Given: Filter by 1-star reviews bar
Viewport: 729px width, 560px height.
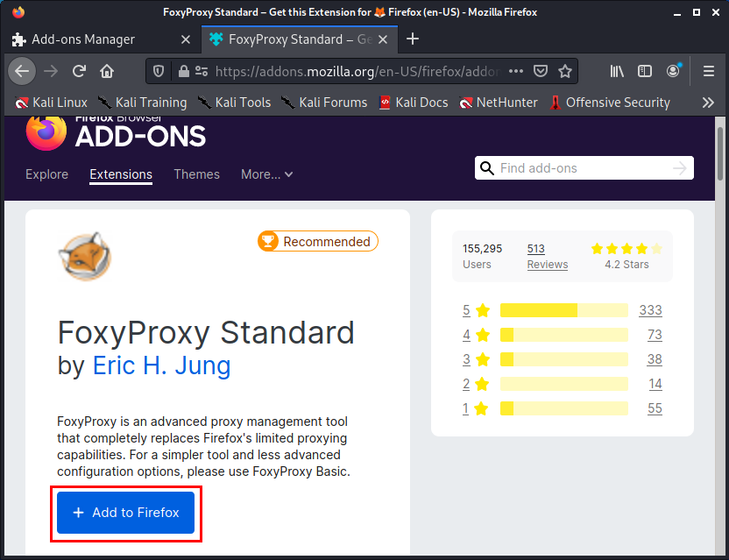Looking at the screenshot, I should pos(564,408).
